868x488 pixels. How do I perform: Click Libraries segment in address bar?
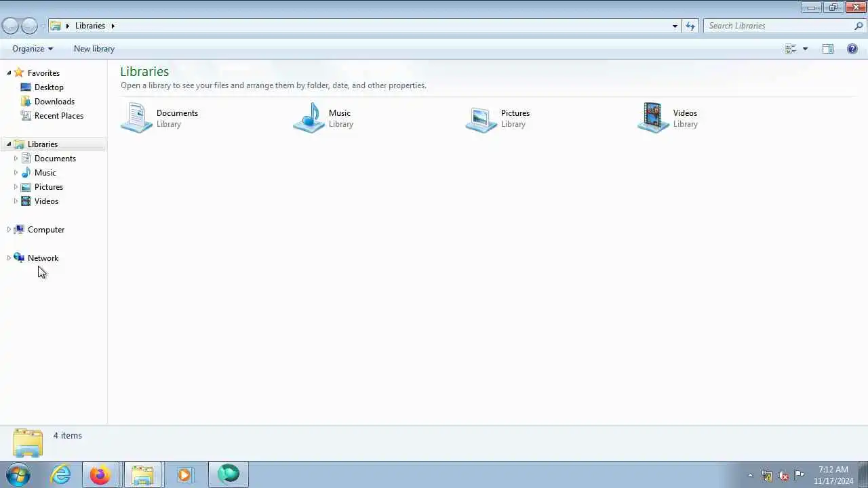tap(90, 26)
